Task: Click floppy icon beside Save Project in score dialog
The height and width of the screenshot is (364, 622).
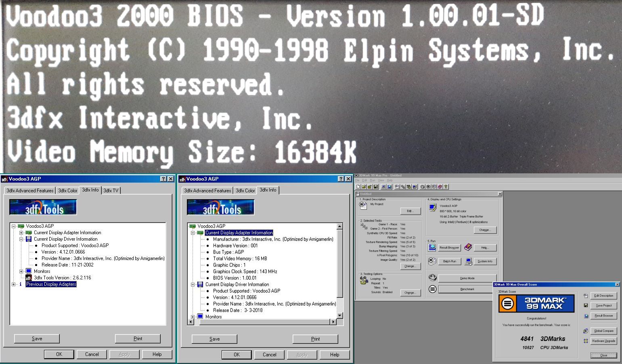Action: click(x=586, y=306)
